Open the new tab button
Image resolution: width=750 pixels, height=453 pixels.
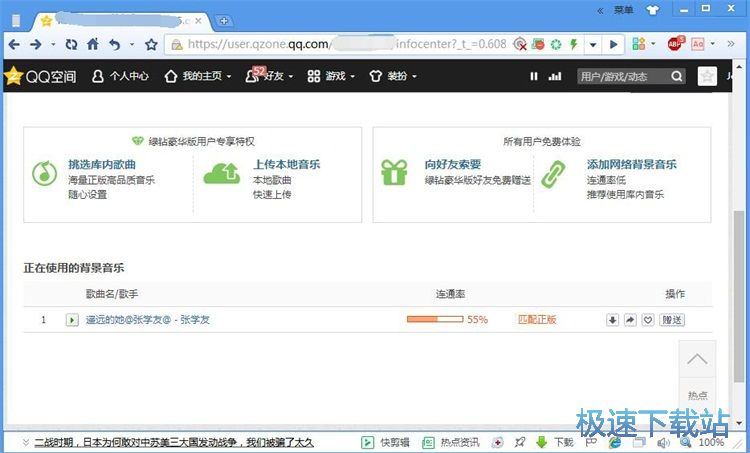tap(223, 21)
